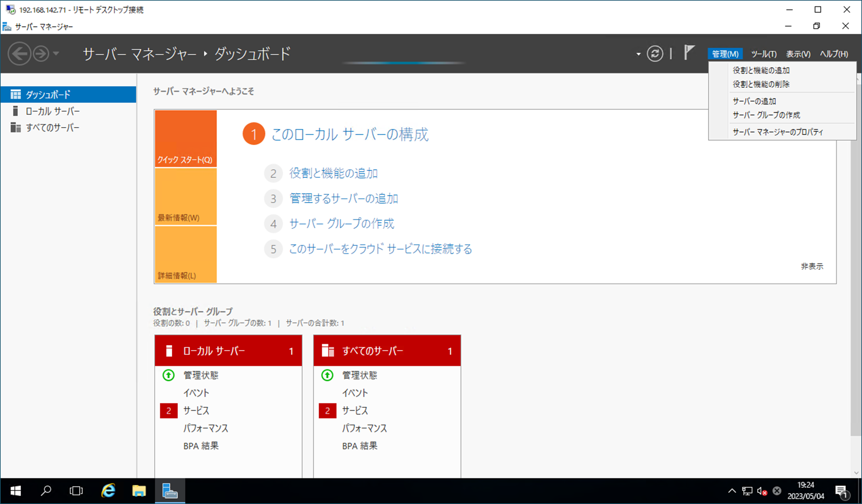Open File Explorer from taskbar

click(139, 491)
